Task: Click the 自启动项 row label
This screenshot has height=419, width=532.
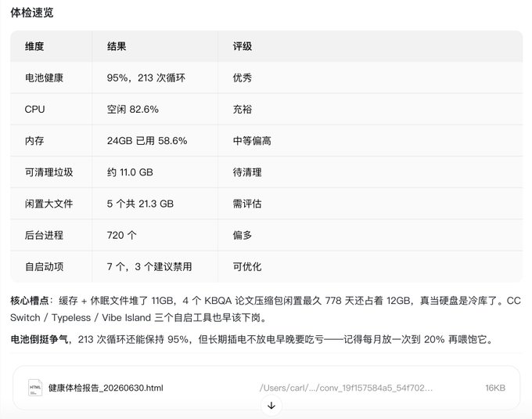Action: 44,266
